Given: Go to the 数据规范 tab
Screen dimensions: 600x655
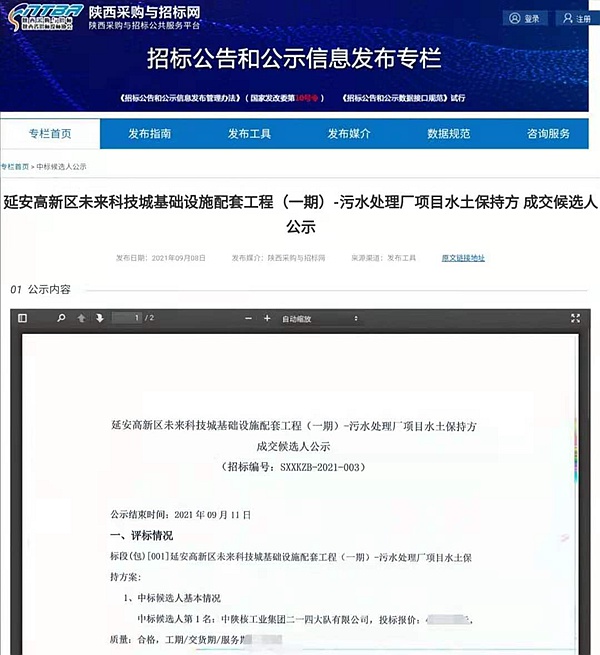Looking at the screenshot, I should tap(449, 134).
